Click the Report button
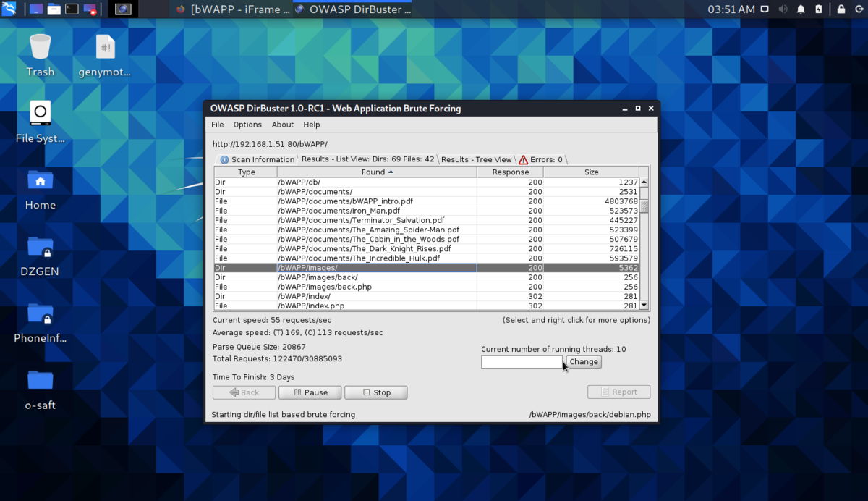This screenshot has width=868, height=501. click(618, 392)
